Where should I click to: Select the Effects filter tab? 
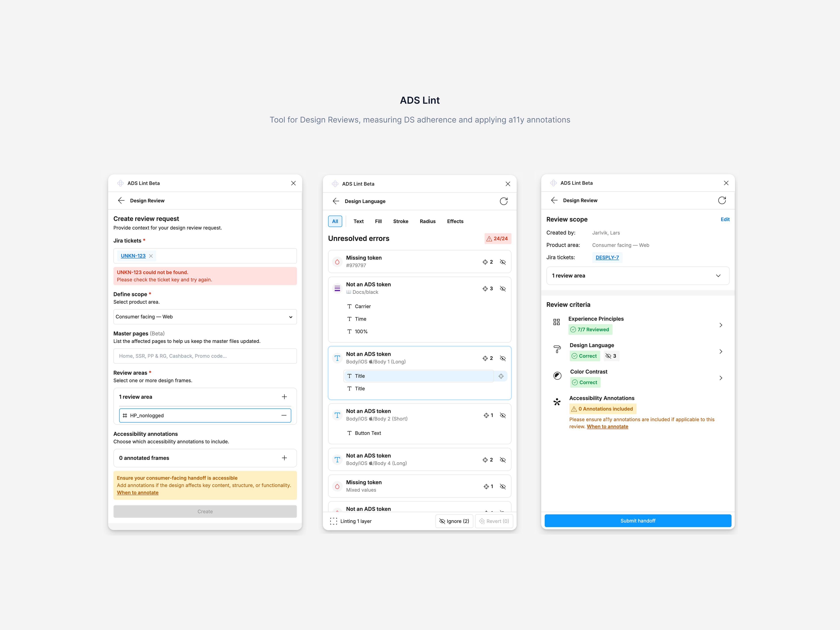455,221
